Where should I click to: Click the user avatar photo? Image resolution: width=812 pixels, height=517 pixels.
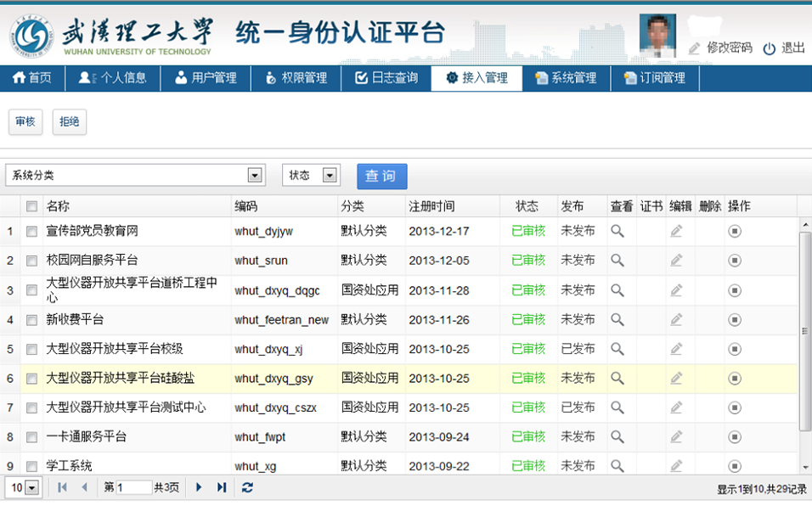[x=657, y=36]
